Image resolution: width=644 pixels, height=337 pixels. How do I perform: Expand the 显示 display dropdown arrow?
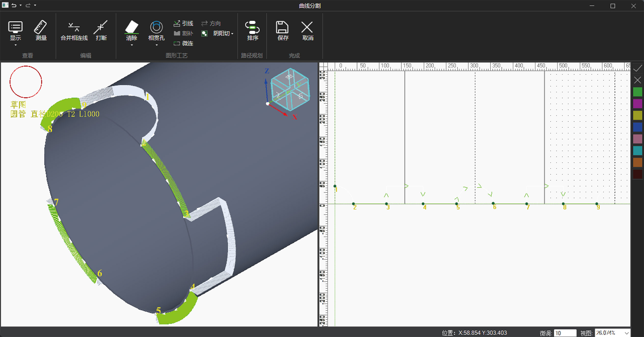(x=16, y=45)
